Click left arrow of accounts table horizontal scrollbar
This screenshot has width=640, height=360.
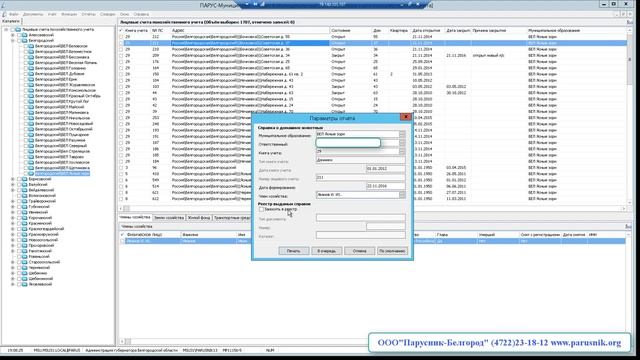pyautogui.click(x=121, y=209)
